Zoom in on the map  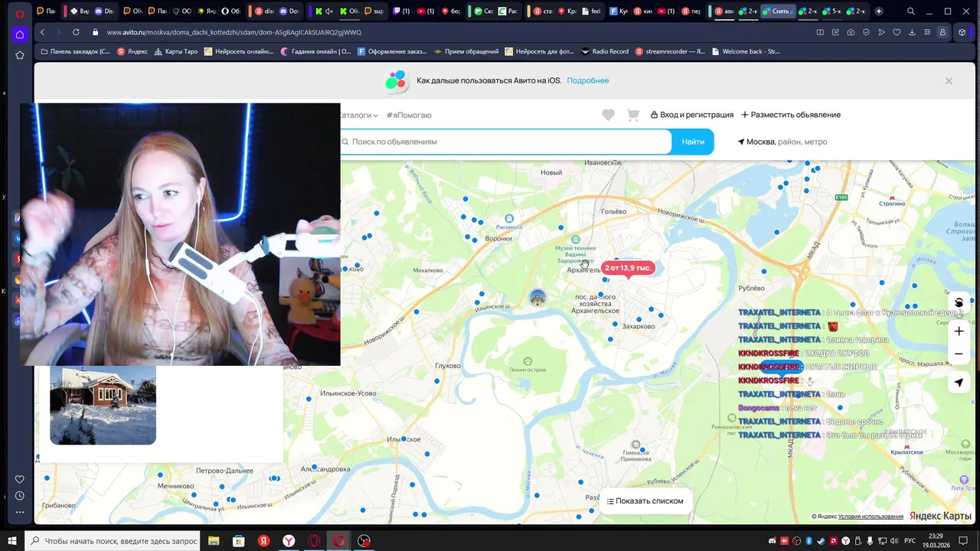pyautogui.click(x=959, y=331)
